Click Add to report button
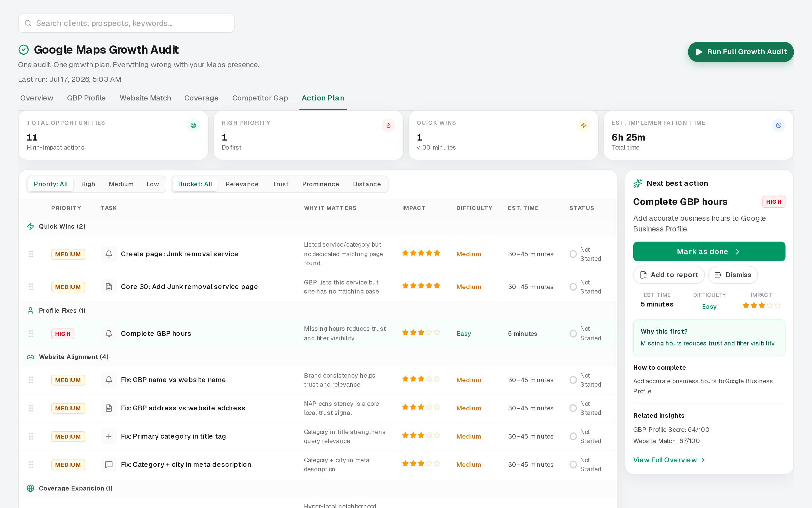The image size is (812, 508). click(669, 275)
